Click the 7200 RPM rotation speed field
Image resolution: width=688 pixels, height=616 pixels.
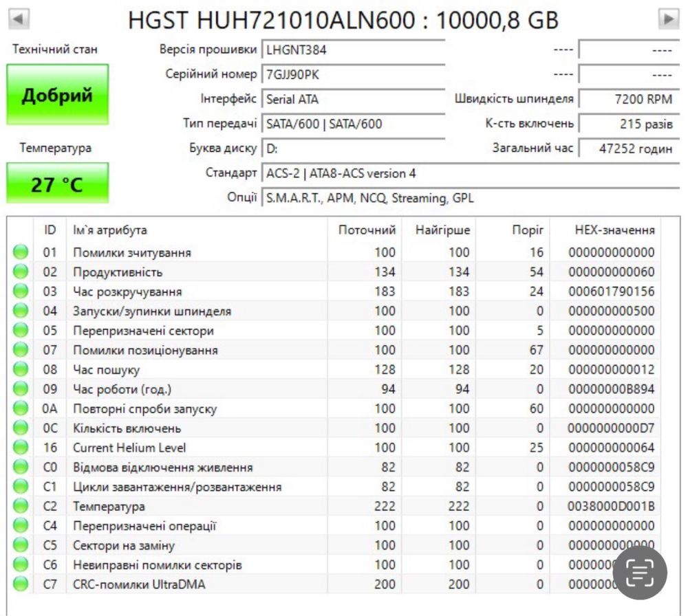(x=630, y=99)
